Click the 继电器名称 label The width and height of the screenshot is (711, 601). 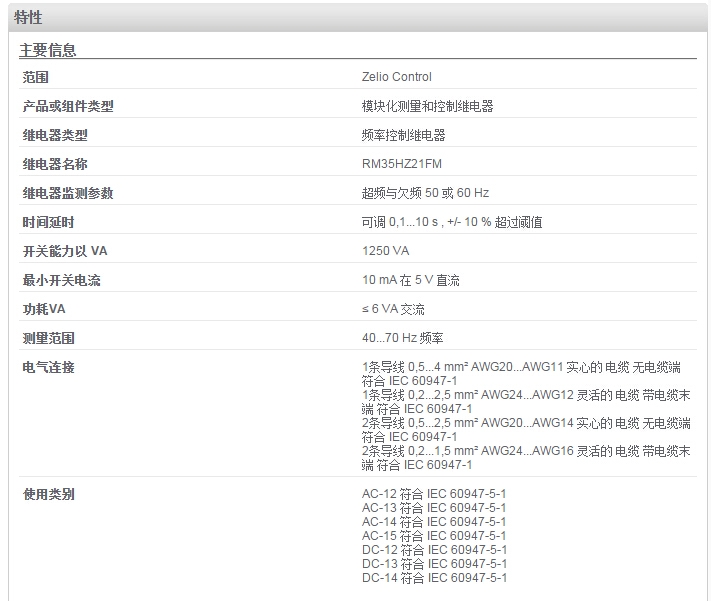pos(55,164)
